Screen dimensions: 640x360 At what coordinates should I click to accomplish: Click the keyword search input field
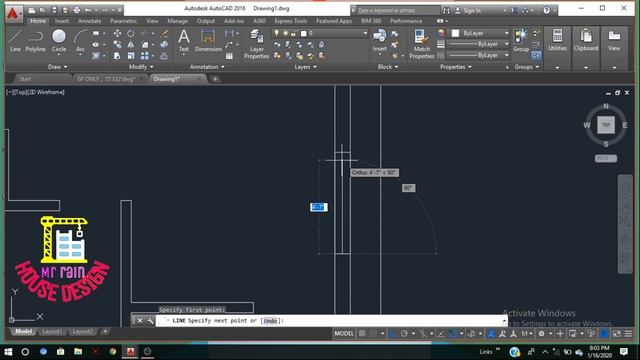click(398, 11)
